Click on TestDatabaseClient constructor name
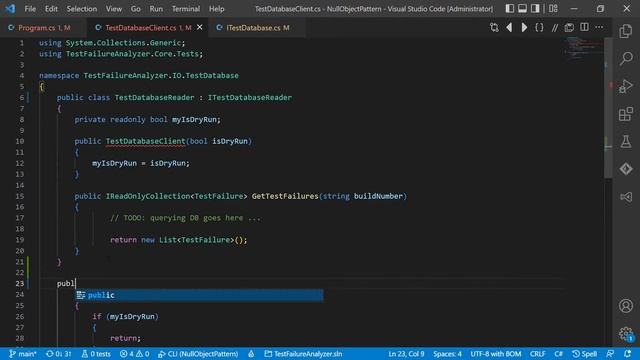640x360 pixels. [x=145, y=141]
